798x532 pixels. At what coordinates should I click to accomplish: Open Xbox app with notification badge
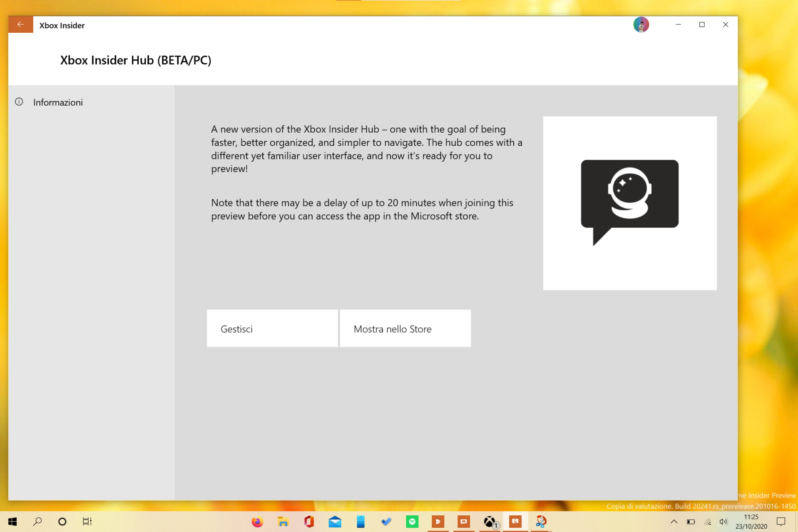489,521
